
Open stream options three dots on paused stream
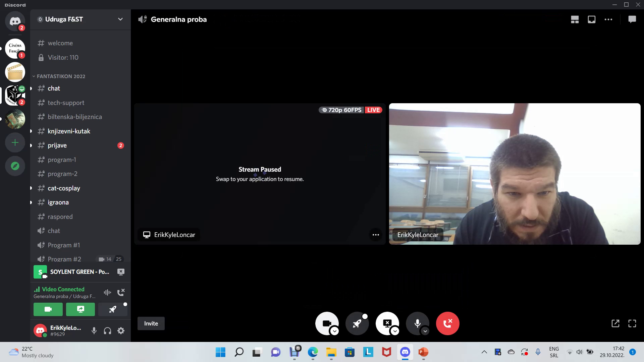376,235
